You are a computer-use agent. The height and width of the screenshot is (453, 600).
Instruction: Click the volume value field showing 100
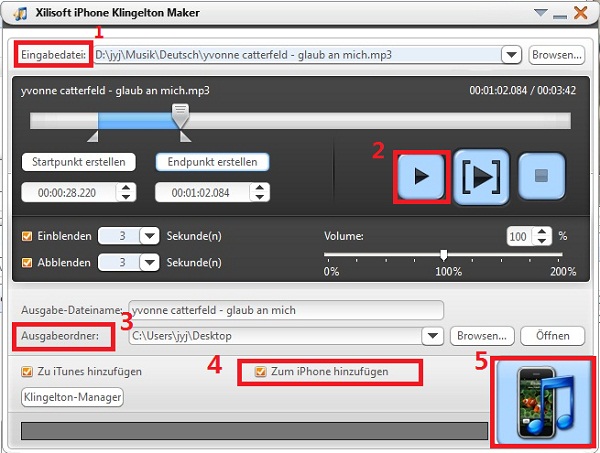coord(520,236)
